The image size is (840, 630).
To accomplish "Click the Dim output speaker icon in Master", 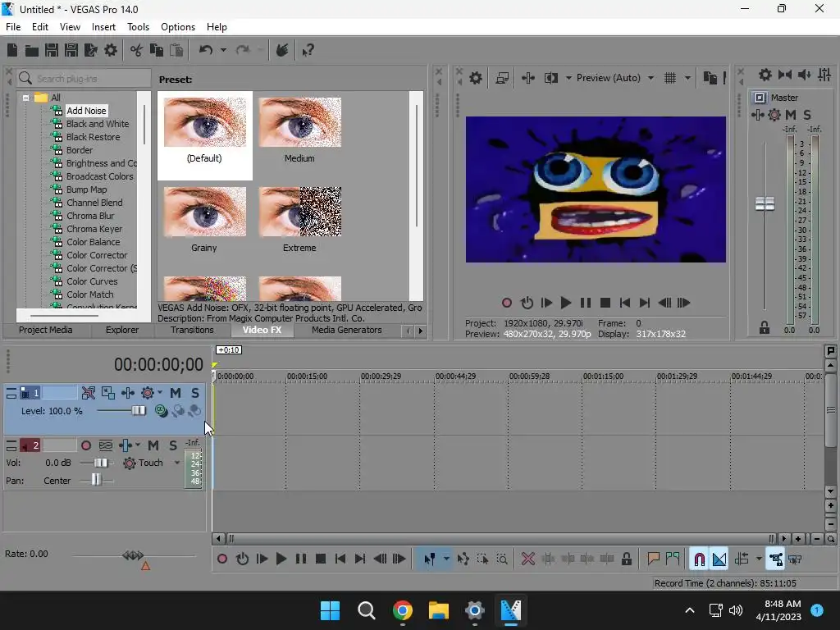I will pos(804,75).
